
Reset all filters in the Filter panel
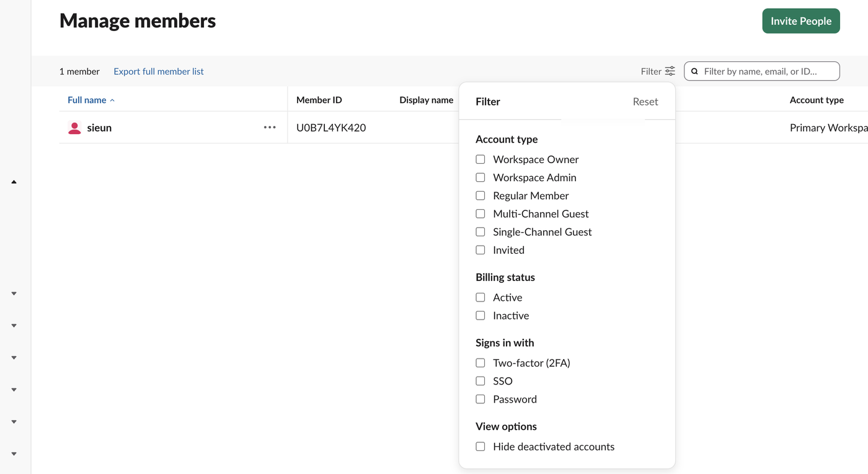645,102
